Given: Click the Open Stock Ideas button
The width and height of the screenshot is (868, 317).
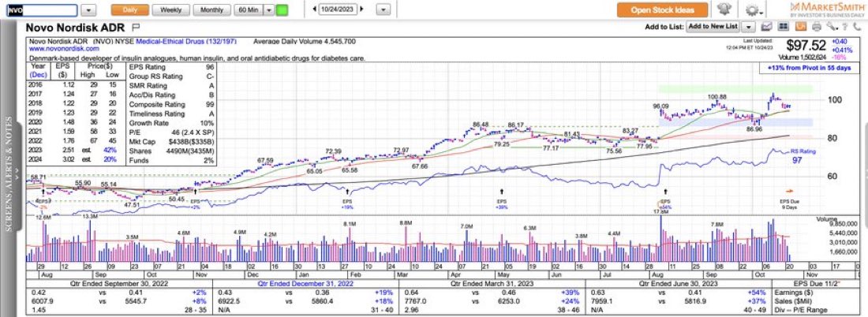Looking at the screenshot, I should click(x=663, y=10).
